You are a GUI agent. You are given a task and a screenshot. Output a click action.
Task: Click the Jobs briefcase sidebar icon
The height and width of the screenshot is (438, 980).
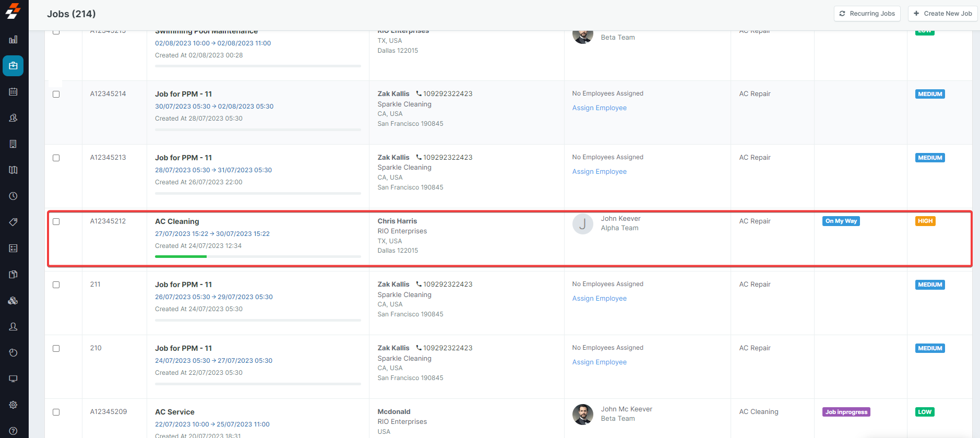14,66
